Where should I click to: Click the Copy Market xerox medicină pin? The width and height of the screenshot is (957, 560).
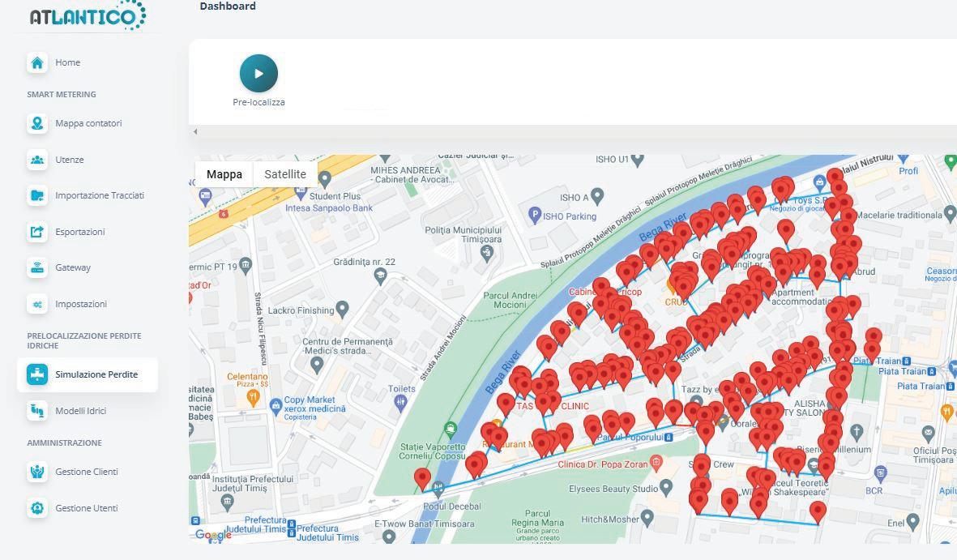click(276, 405)
